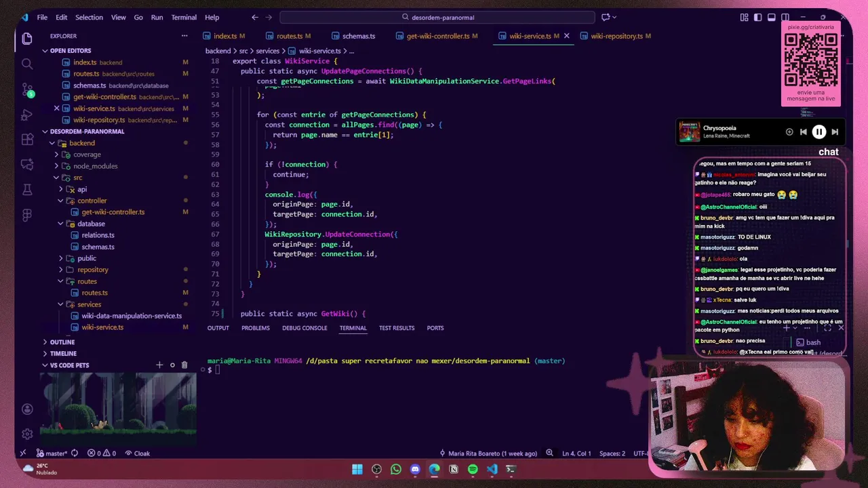Viewport: 868px width, 488px height.
Task: Delete pet with trash icon in VS Code Pets
Action: [x=184, y=365]
